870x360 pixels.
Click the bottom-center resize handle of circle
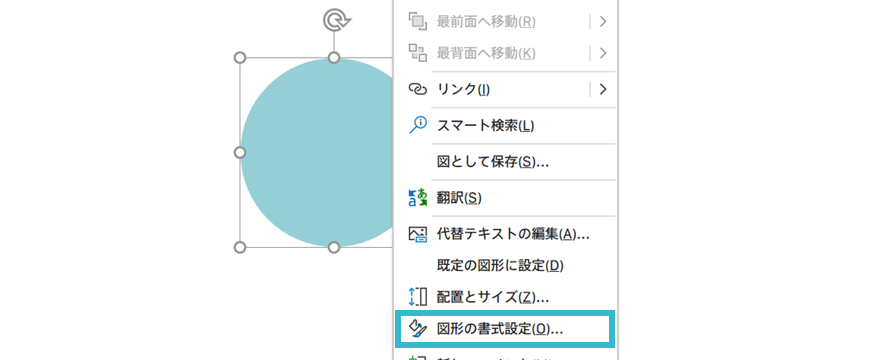point(333,247)
